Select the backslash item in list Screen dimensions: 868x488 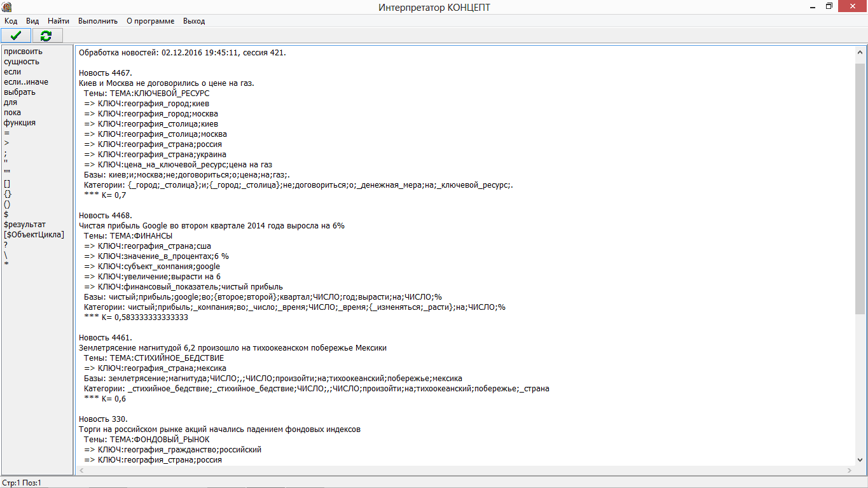pyautogui.click(x=6, y=255)
